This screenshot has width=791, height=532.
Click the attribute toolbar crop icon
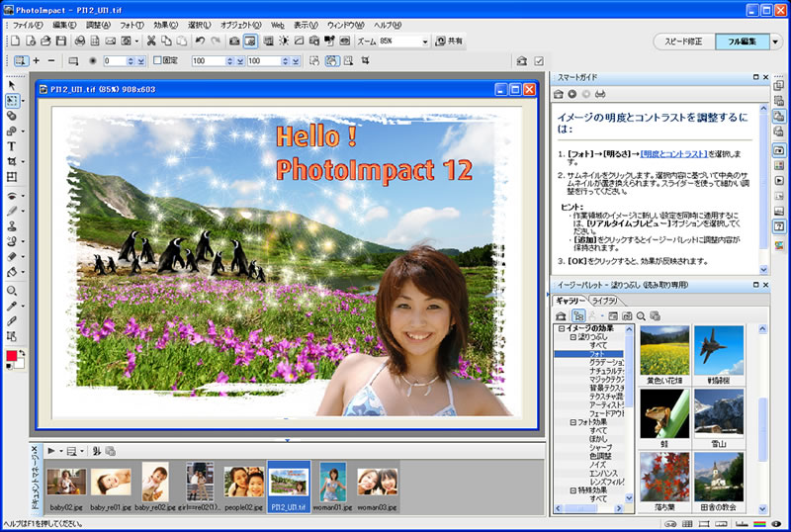(365, 60)
